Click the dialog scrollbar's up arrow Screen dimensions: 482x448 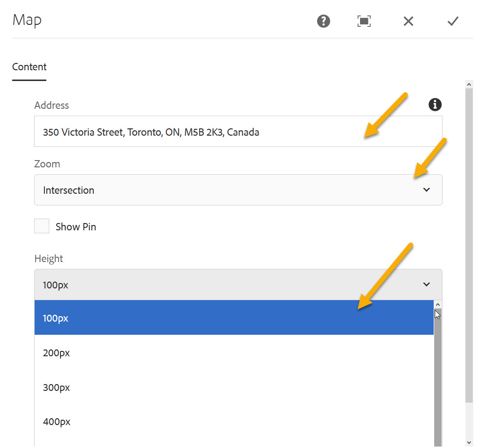pos(469,84)
